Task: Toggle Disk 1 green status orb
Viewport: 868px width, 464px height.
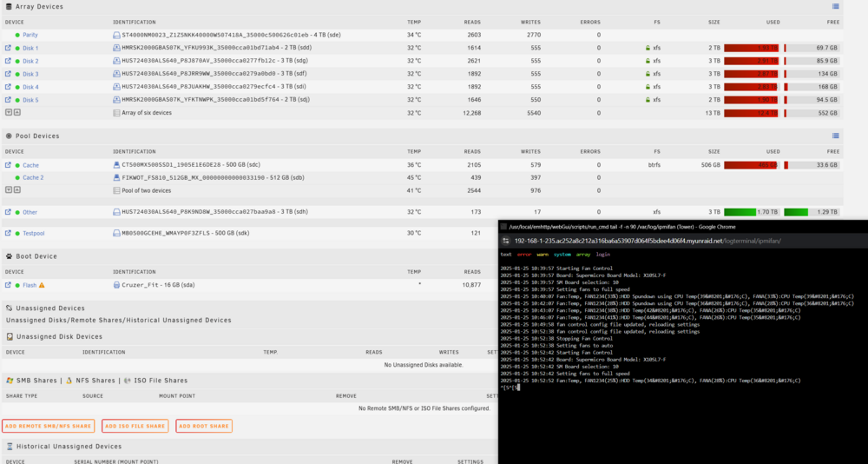Action: tap(17, 49)
